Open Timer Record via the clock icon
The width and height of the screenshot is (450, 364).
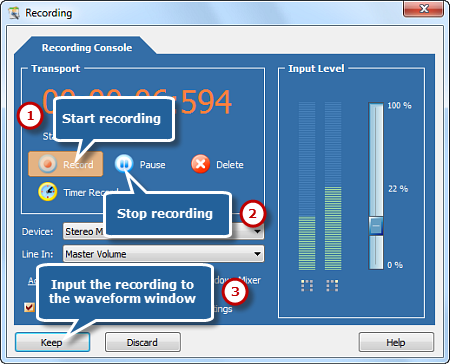point(48,192)
